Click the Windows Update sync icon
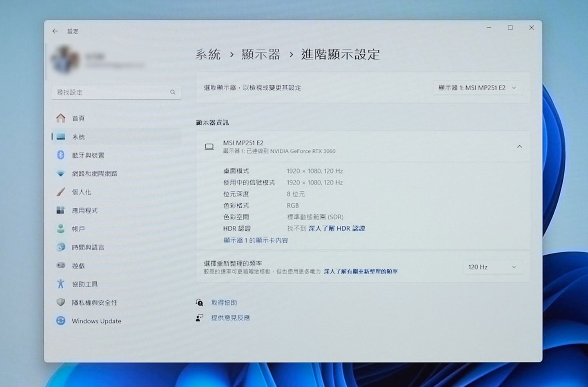The image size is (588, 387). coord(61,321)
